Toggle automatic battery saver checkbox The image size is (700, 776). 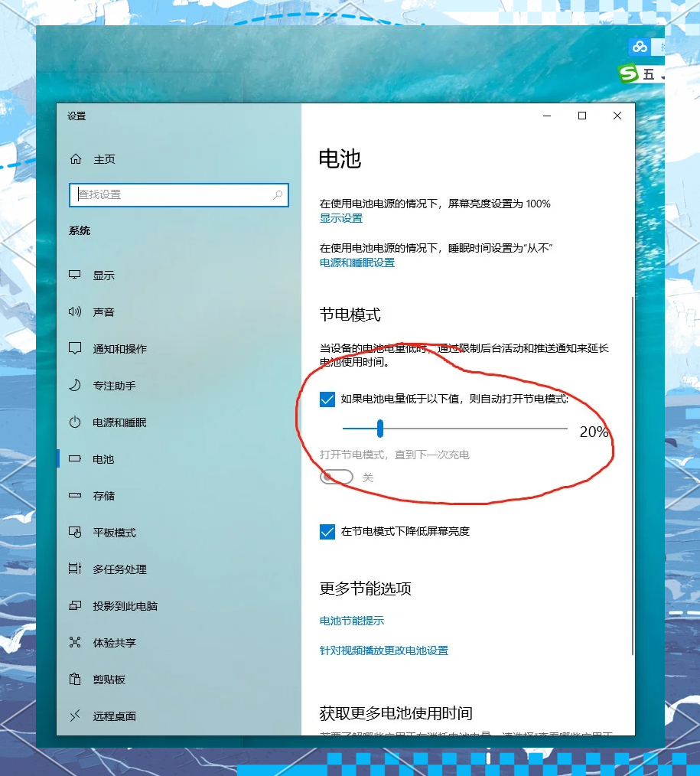[327, 399]
